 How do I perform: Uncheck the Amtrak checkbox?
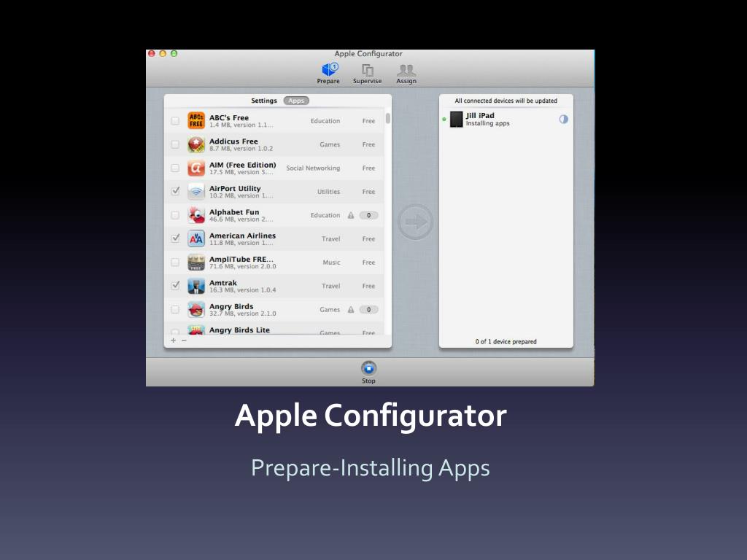tap(175, 286)
